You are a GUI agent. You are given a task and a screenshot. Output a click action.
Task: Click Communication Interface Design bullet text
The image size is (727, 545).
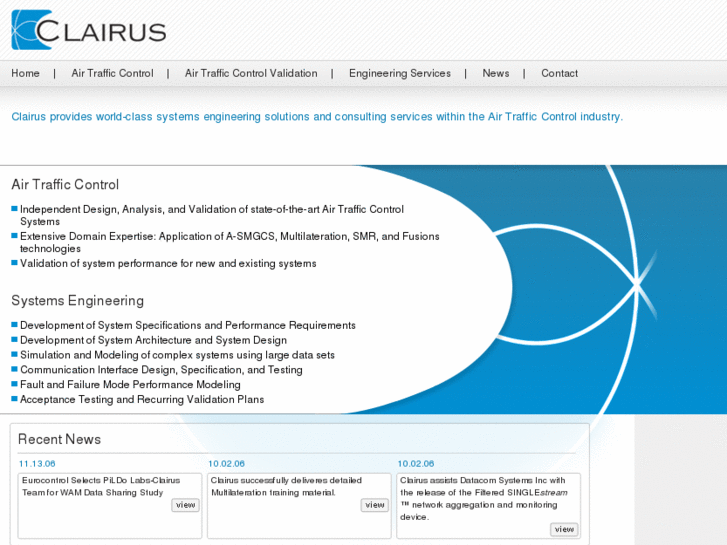coord(161,370)
